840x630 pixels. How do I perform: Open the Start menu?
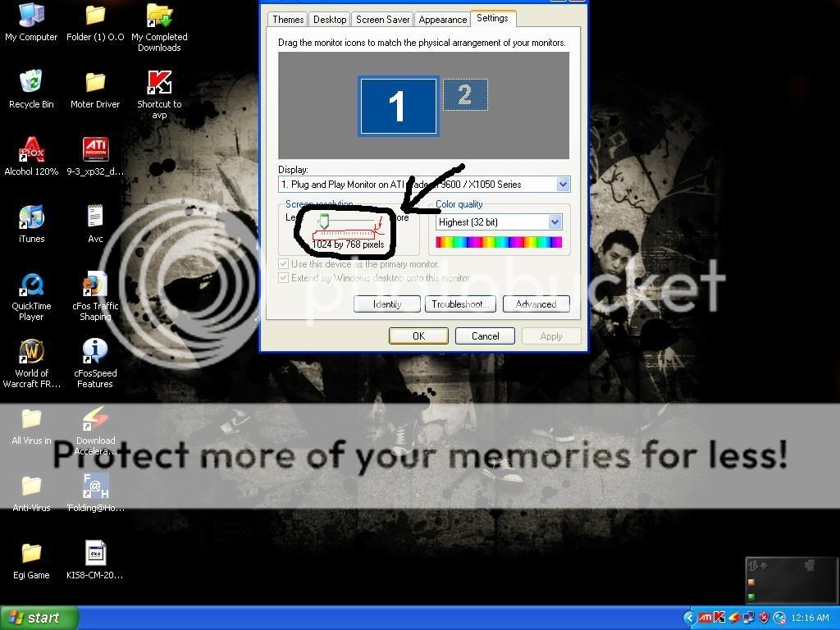39,618
